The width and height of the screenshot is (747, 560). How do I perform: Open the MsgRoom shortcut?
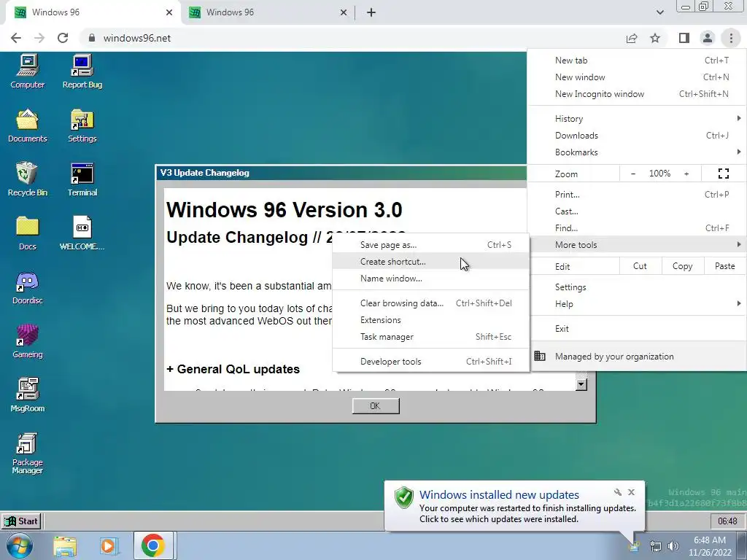click(27, 395)
